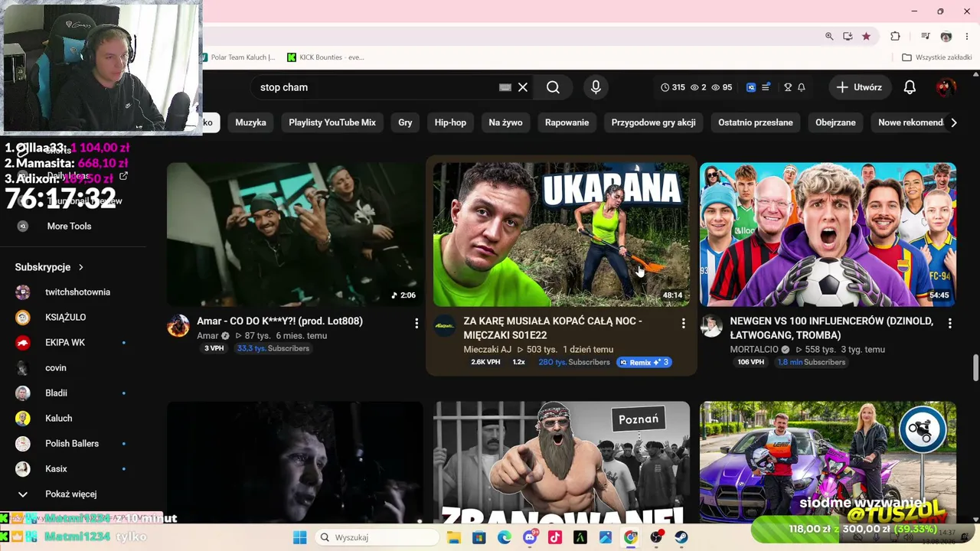The width and height of the screenshot is (980, 551).
Task: Open Microsoft Edge from taskbar
Action: coord(504,537)
